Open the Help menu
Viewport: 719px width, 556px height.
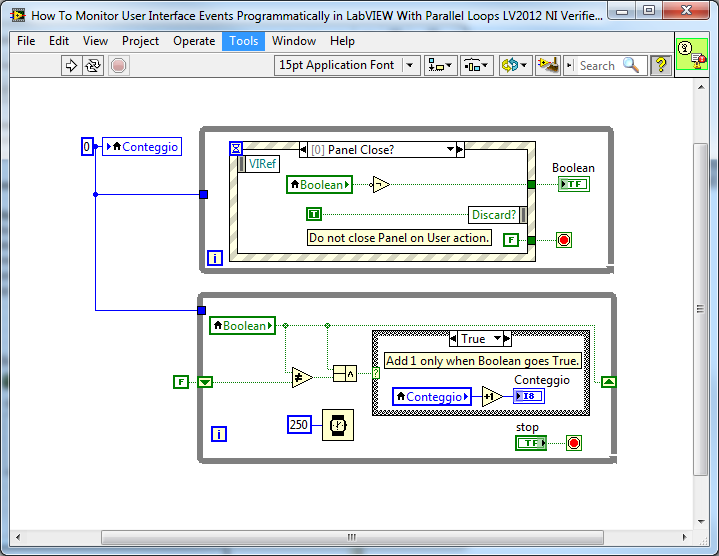point(342,41)
